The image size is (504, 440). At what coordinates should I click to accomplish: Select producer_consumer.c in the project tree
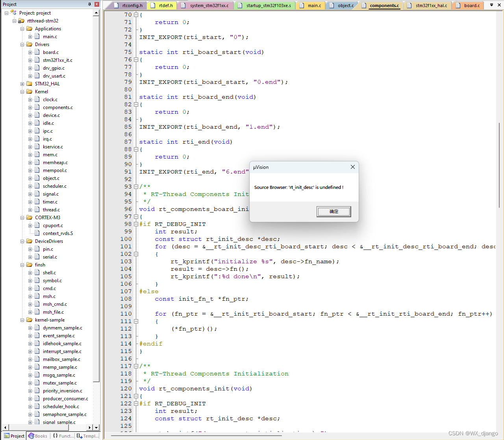65,398
